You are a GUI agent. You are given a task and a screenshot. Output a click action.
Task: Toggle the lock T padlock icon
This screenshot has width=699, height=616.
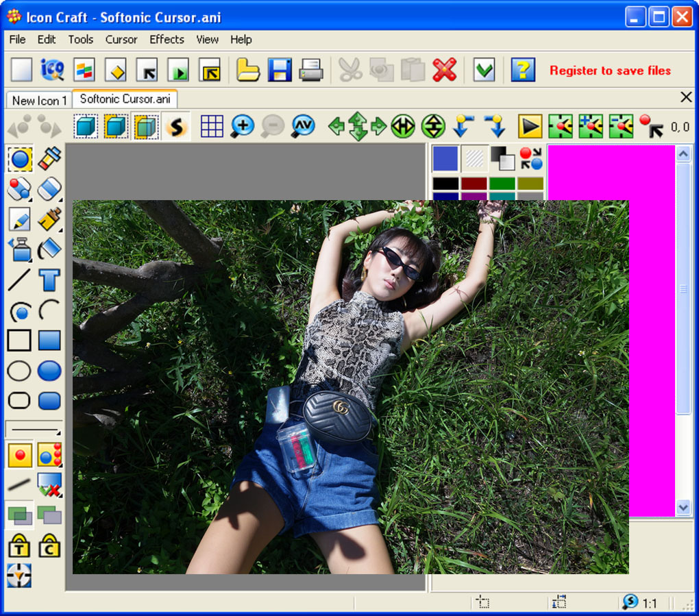tap(19, 545)
